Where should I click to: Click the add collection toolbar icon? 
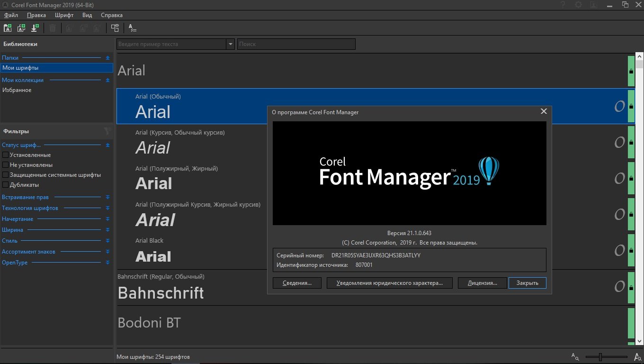point(21,28)
